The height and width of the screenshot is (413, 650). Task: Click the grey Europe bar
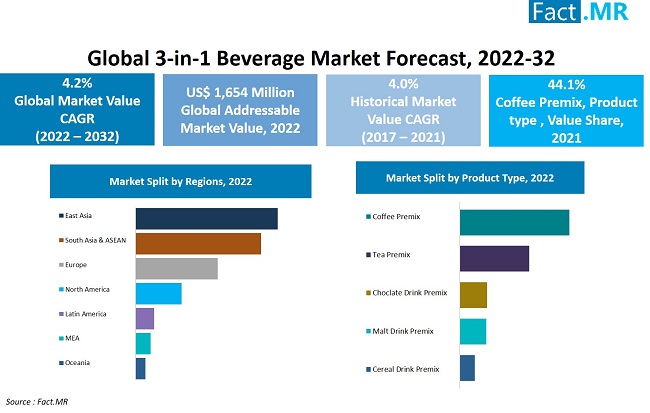coord(177,268)
